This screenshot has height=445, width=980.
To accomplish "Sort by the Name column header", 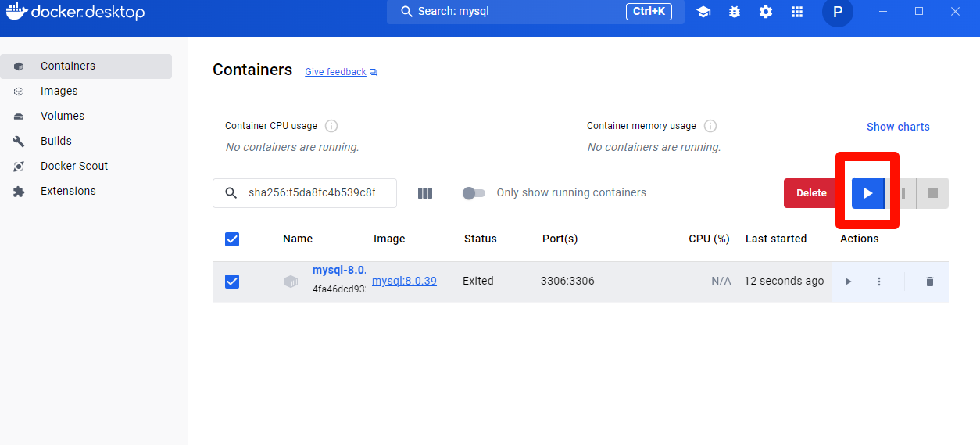I will (x=298, y=239).
